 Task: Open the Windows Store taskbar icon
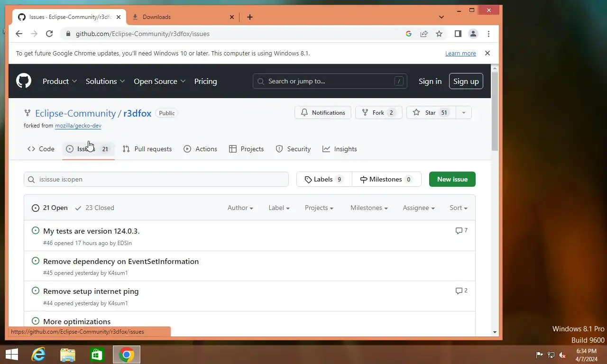[97, 355]
